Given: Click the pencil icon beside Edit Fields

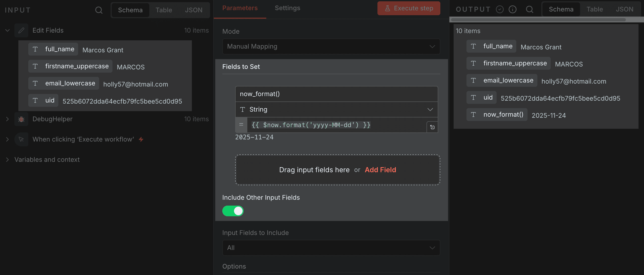Looking at the screenshot, I should point(21,30).
